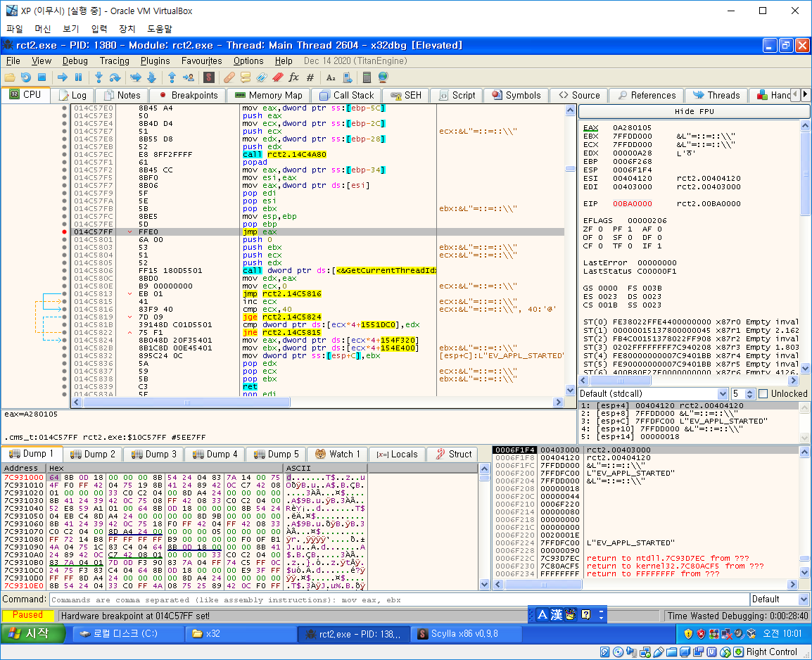Open the Tracing menu
The image size is (812, 660).
click(115, 61)
